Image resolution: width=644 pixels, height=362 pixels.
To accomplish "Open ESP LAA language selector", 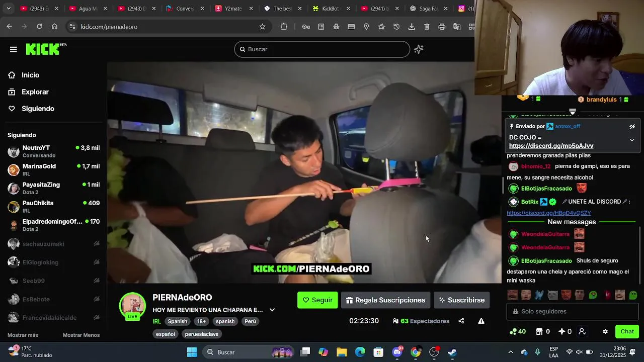I will click(x=554, y=352).
